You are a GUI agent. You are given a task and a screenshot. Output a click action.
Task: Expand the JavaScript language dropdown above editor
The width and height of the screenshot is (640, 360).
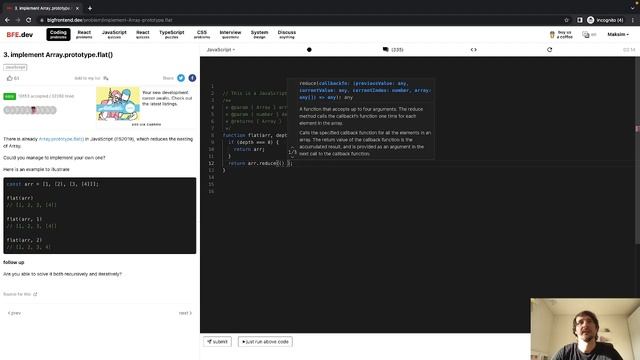pyautogui.click(x=221, y=50)
